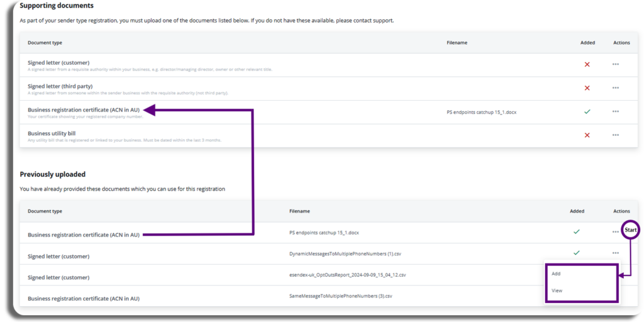The image size is (644, 322).
Task: Click red cross status for Business utility bill
Action: 587,135
